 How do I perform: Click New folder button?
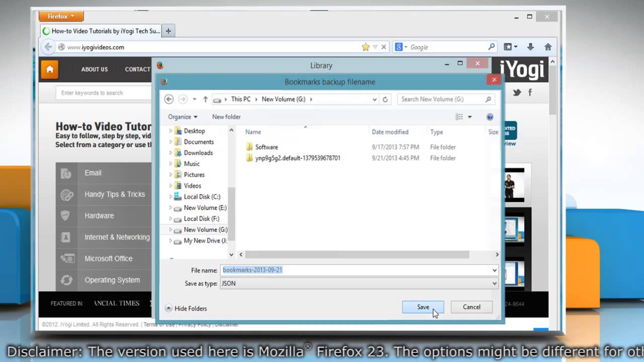click(226, 117)
